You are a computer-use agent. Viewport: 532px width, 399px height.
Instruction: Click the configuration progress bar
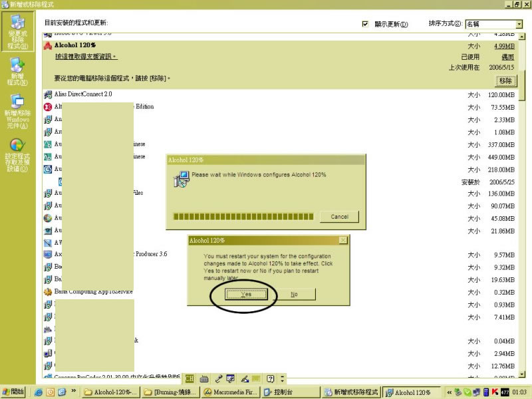click(x=243, y=217)
